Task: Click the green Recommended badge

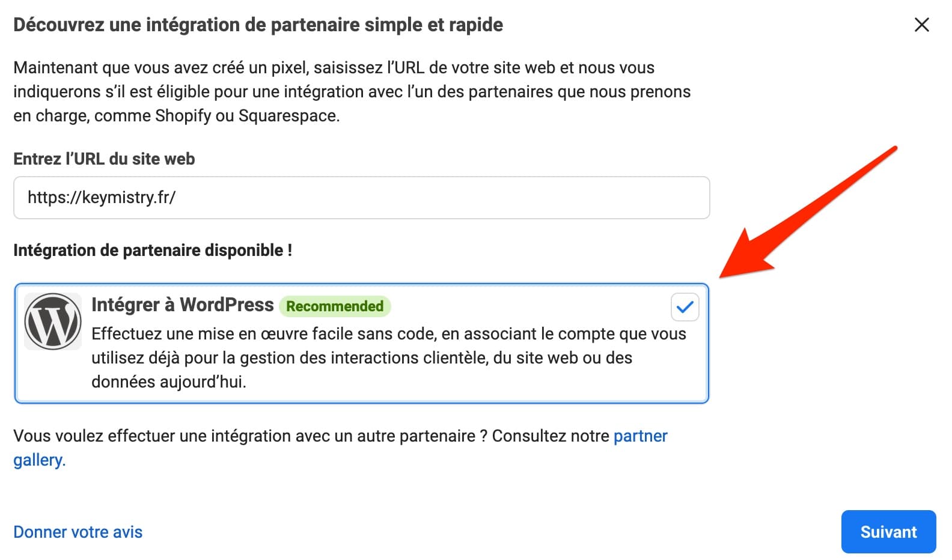Action: pyautogui.click(x=334, y=306)
